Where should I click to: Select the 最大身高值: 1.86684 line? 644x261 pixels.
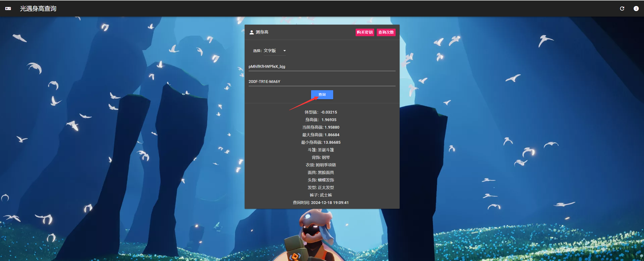321,135
